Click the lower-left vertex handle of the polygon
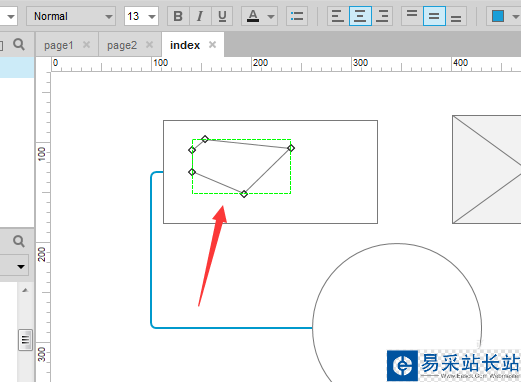Viewport: 521px width, 382px height. coord(192,172)
